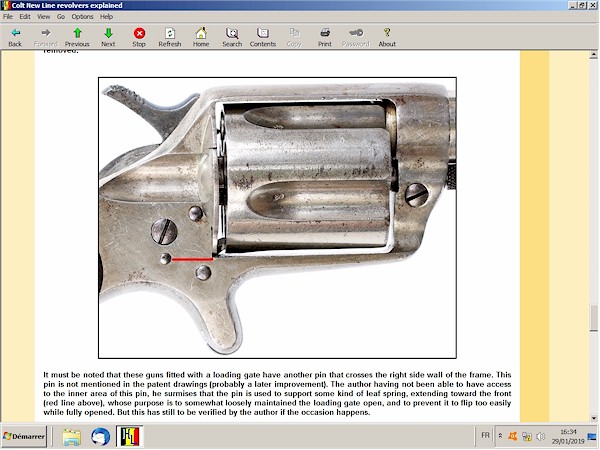This screenshot has width=600, height=450.
Task: Close the Colt New Line window
Action: click(x=592, y=5)
